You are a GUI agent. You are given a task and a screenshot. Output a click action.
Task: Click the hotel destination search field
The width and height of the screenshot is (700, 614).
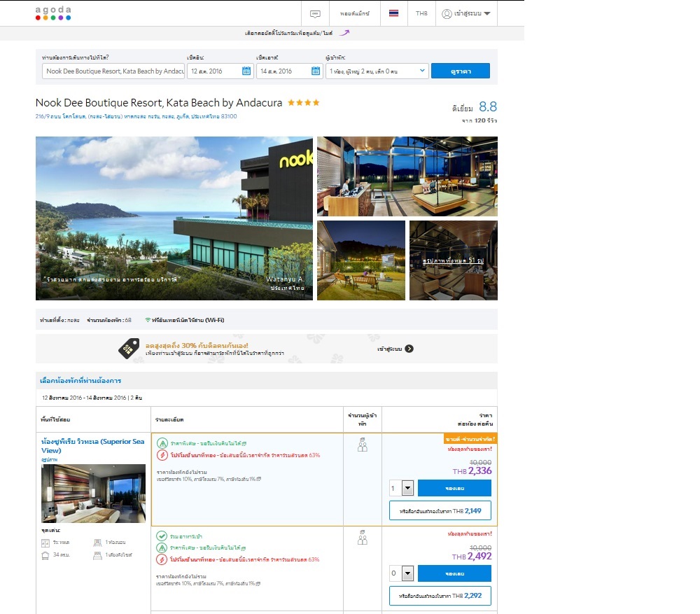pos(113,71)
